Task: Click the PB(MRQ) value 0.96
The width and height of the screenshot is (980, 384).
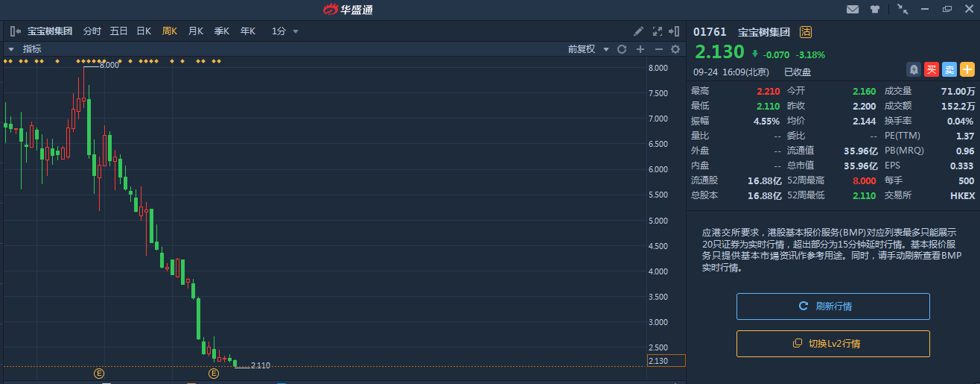Action: tap(966, 151)
